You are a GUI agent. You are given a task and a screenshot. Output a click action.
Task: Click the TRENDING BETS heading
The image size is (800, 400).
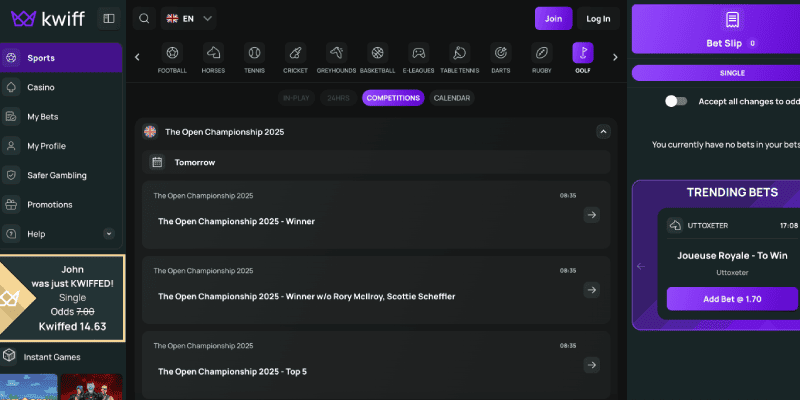pos(732,192)
